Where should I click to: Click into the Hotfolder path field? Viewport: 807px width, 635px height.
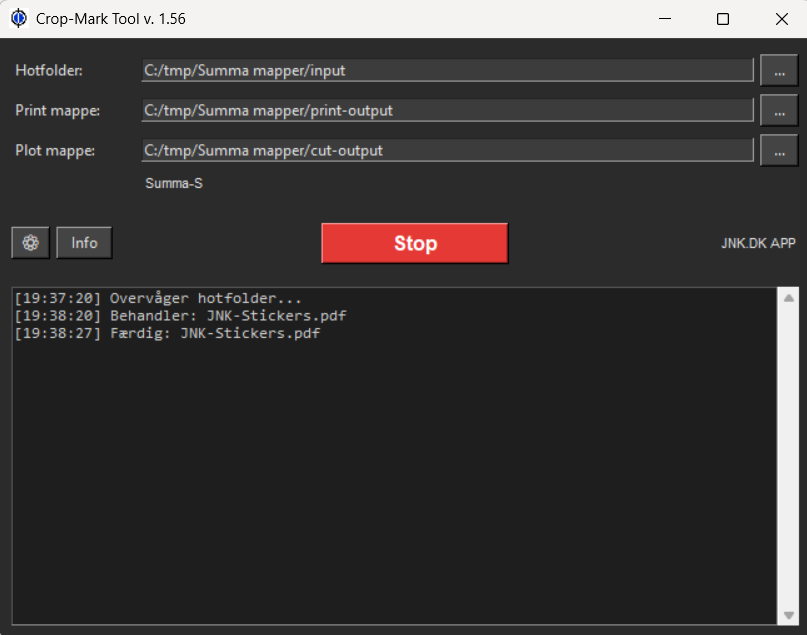tap(446, 70)
